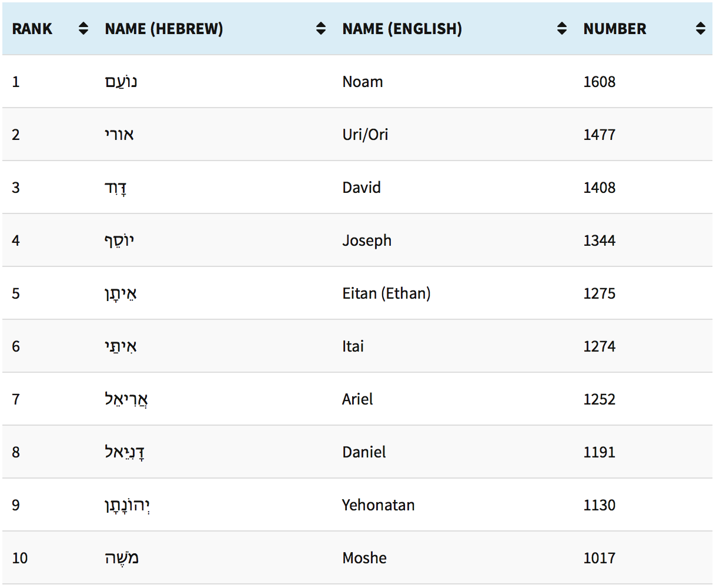
Task: Select the Noam name cell
Action: tap(362, 82)
